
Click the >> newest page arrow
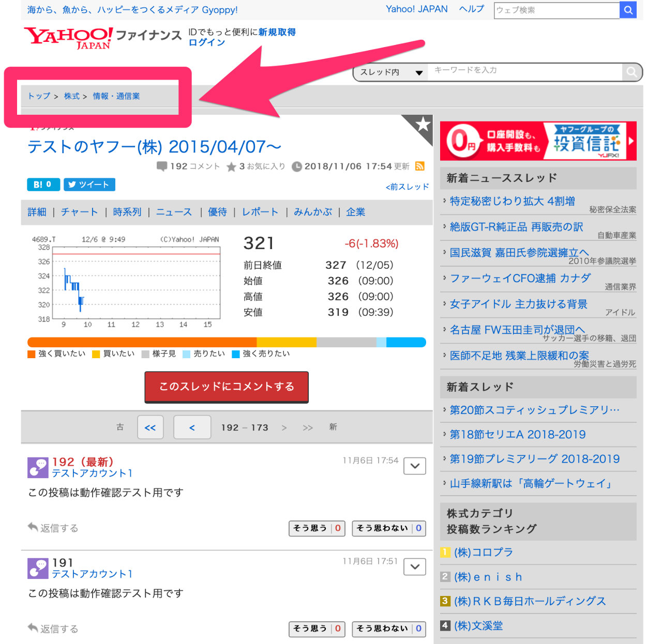pyautogui.click(x=308, y=427)
